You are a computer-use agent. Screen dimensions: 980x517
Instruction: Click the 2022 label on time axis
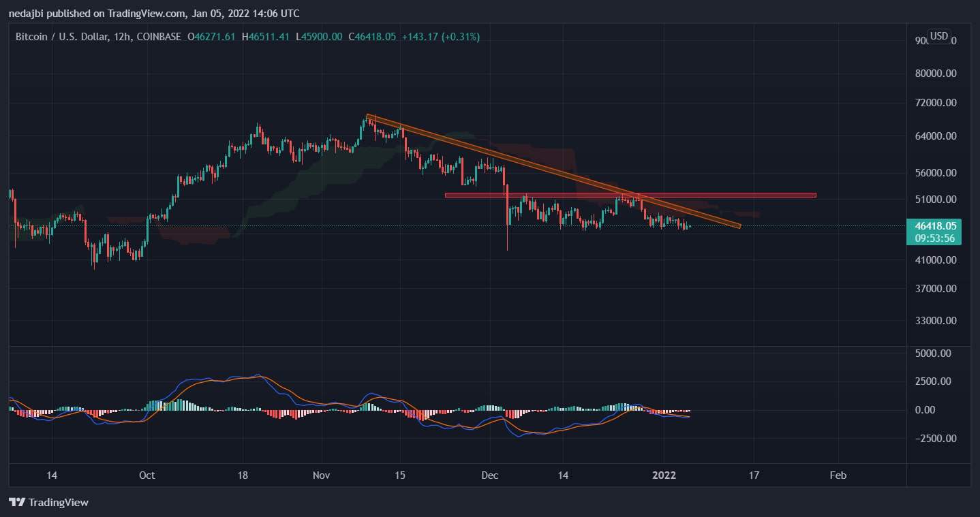click(x=664, y=475)
